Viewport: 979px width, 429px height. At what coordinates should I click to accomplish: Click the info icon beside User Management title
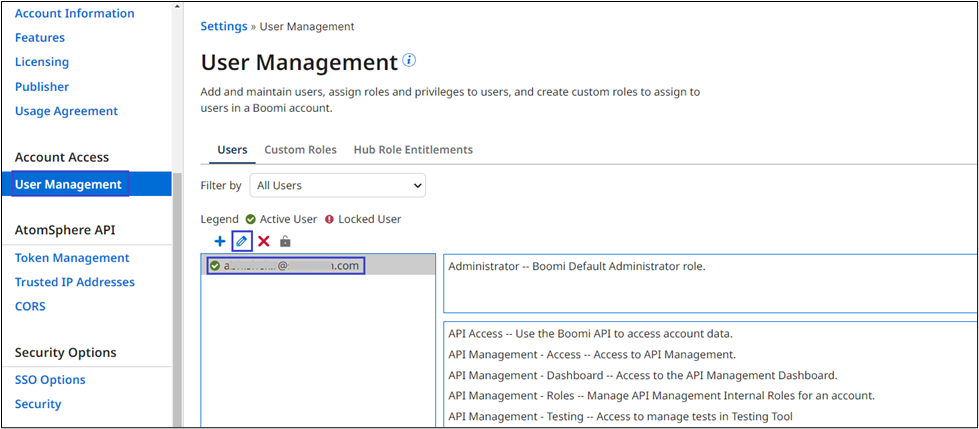coord(409,60)
